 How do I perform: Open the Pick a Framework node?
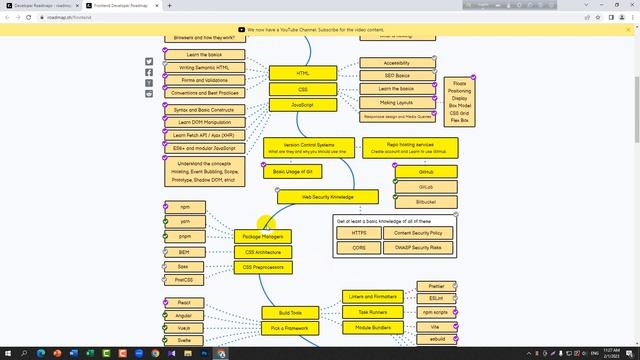290,328
